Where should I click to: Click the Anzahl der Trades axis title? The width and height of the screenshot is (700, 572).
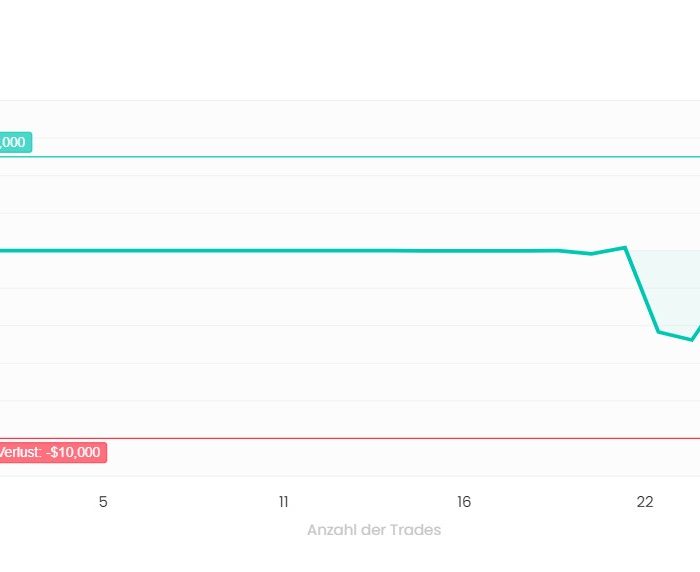coord(374,530)
